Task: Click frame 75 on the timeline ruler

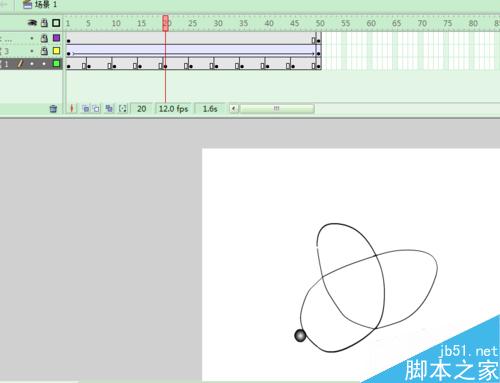Action: pos(448,23)
